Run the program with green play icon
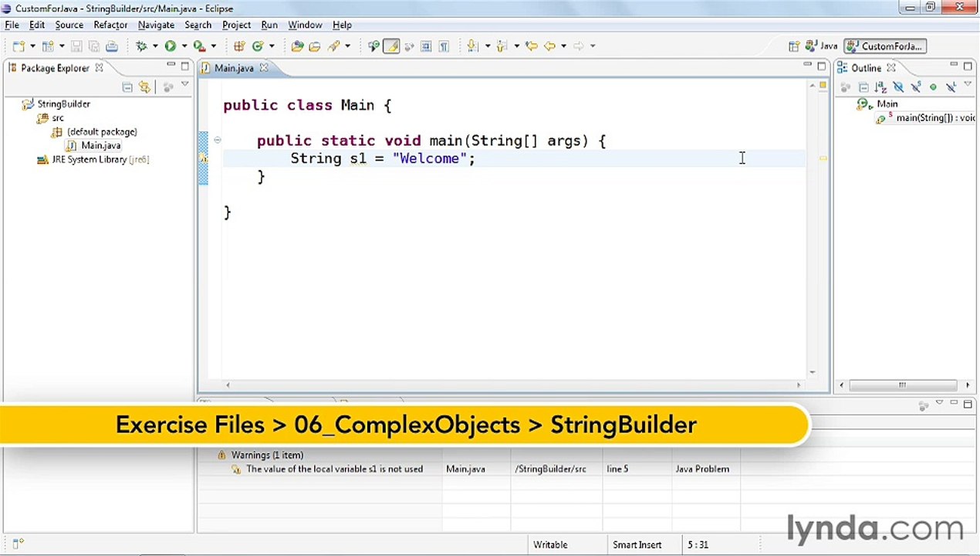This screenshot has height=556, width=980. (170, 46)
